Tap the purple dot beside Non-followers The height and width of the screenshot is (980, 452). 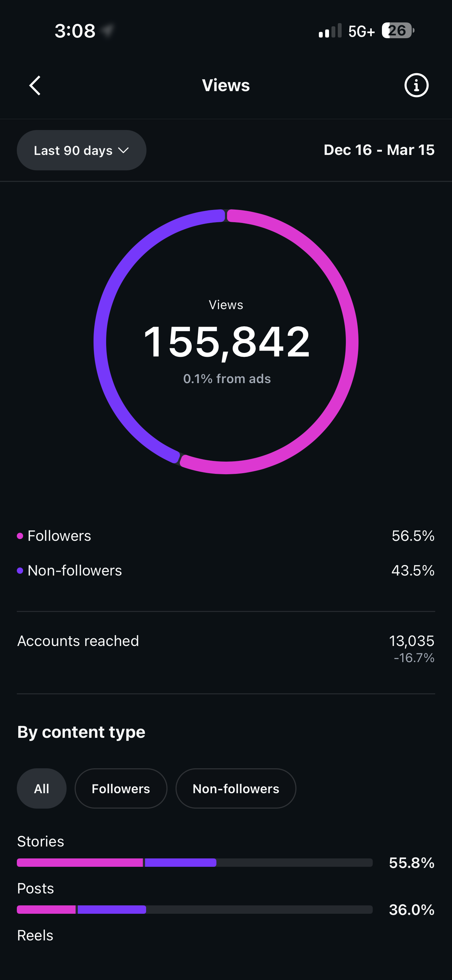click(20, 571)
